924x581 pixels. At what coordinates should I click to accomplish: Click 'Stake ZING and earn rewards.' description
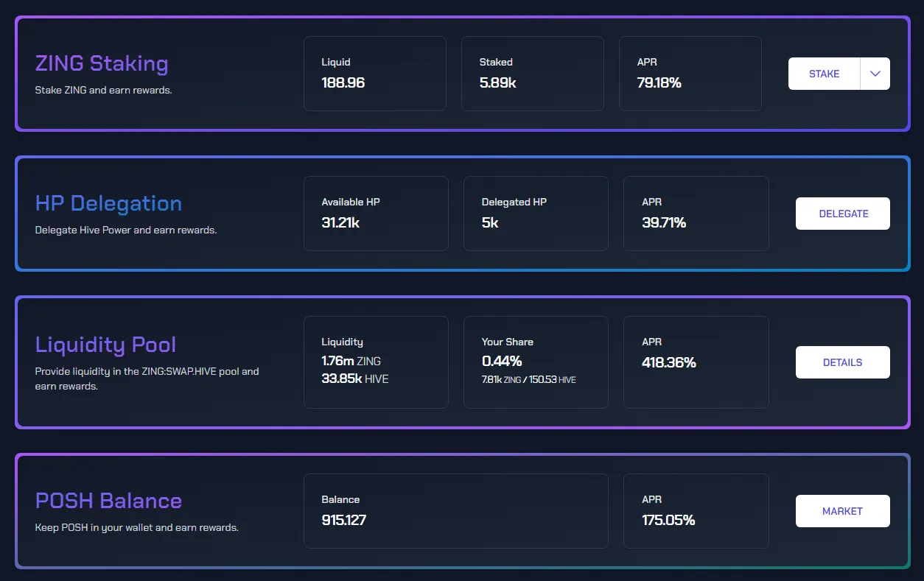coord(103,91)
